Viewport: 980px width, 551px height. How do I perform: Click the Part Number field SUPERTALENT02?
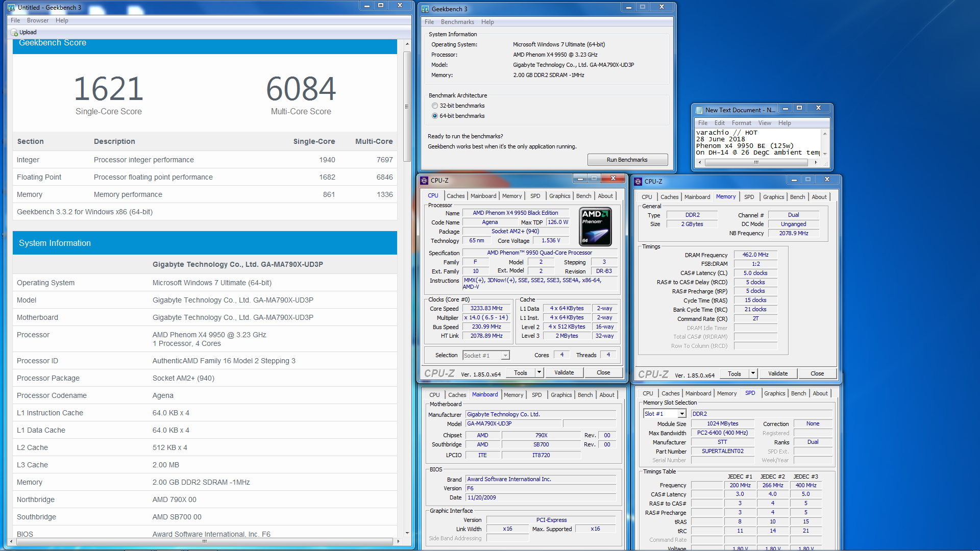point(722,452)
